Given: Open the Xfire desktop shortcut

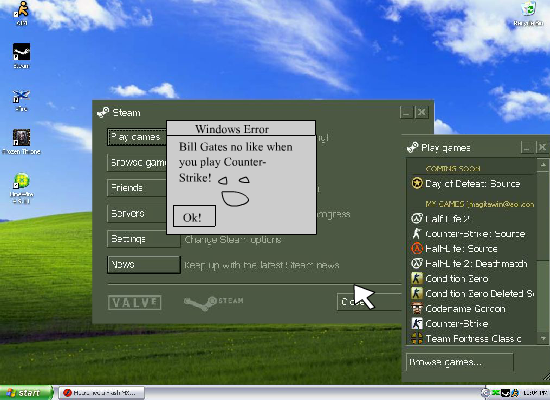Looking at the screenshot, I should click(21, 96).
